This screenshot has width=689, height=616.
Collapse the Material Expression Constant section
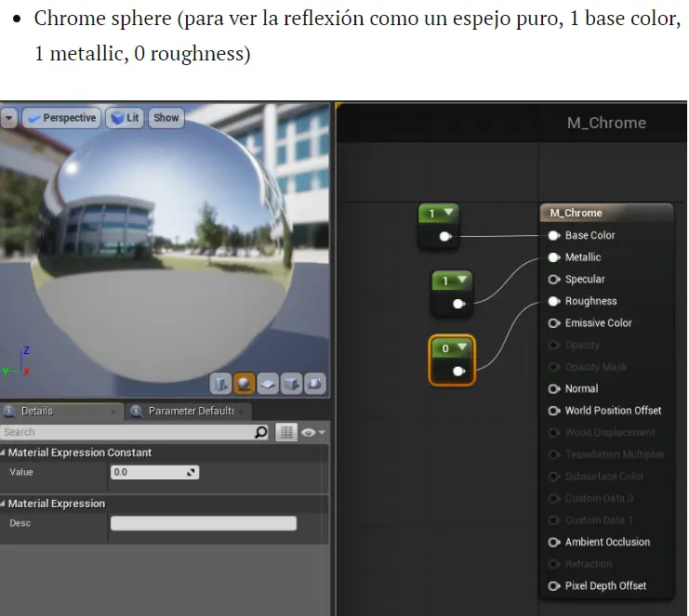[x=3, y=452]
